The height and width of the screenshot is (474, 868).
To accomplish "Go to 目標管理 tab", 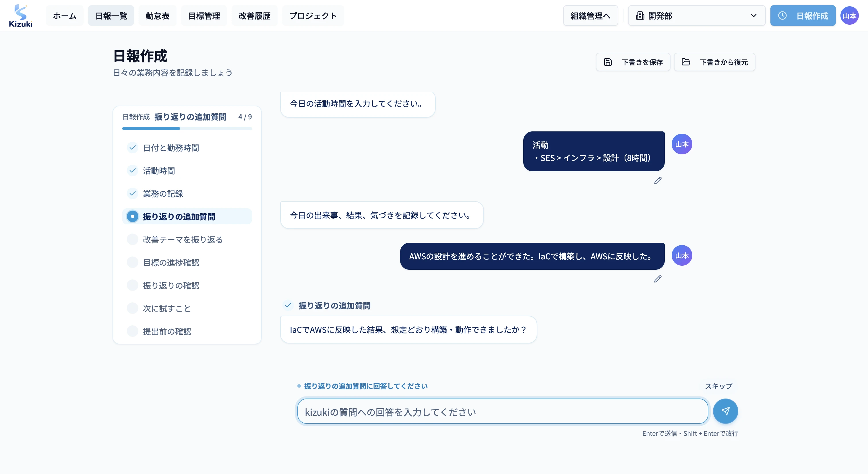I will 204,15.
